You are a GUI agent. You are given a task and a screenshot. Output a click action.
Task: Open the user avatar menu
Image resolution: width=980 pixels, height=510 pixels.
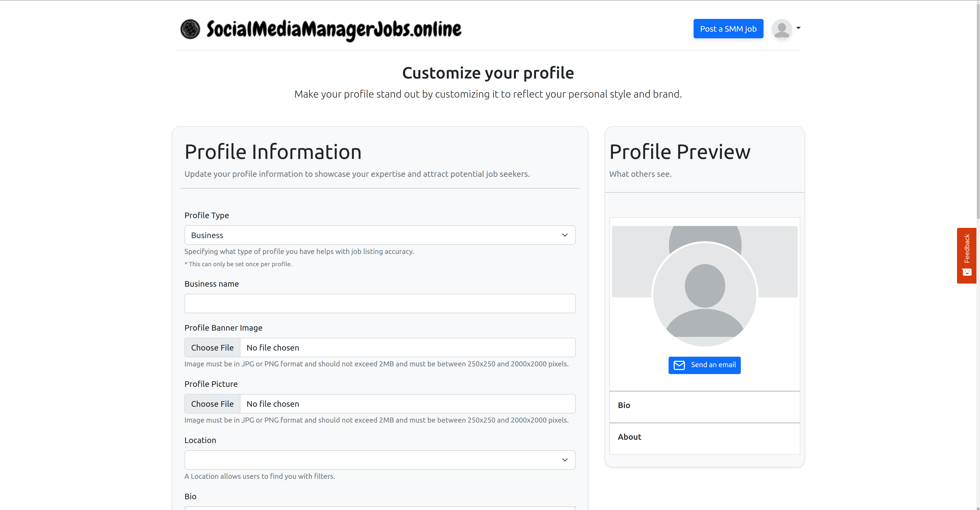click(x=782, y=29)
